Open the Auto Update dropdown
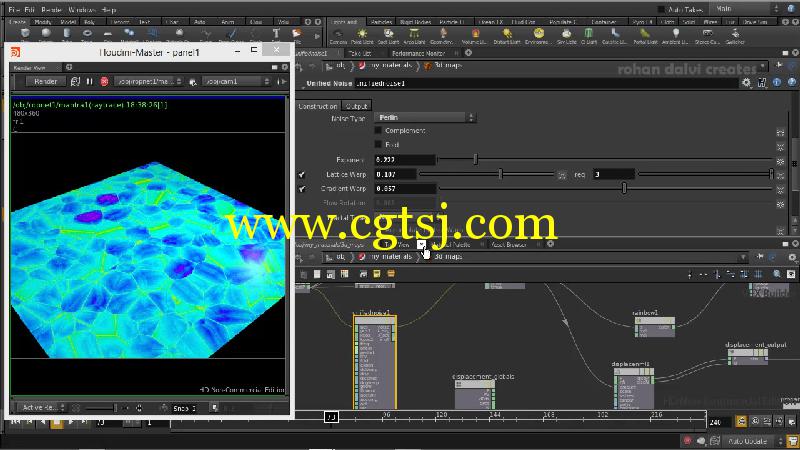The height and width of the screenshot is (450, 800). (x=754, y=440)
